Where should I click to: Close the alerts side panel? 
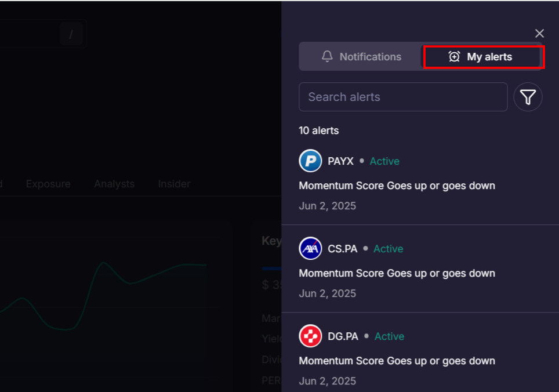point(539,34)
